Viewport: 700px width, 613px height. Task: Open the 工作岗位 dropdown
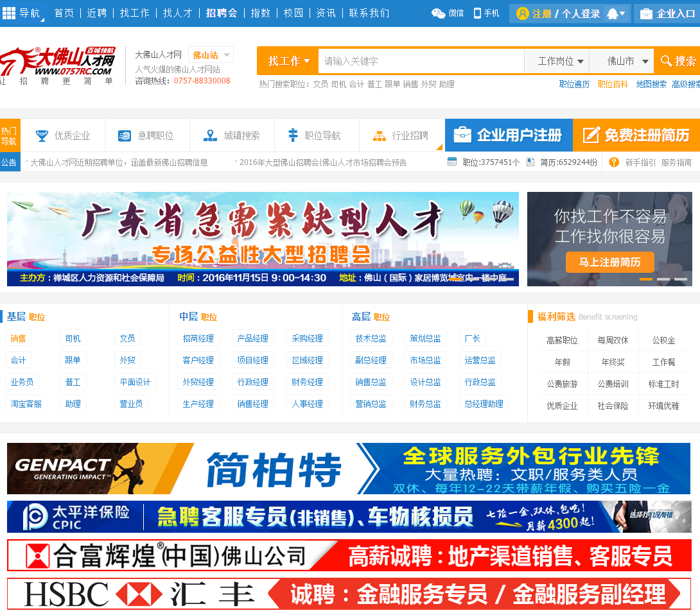pos(557,61)
